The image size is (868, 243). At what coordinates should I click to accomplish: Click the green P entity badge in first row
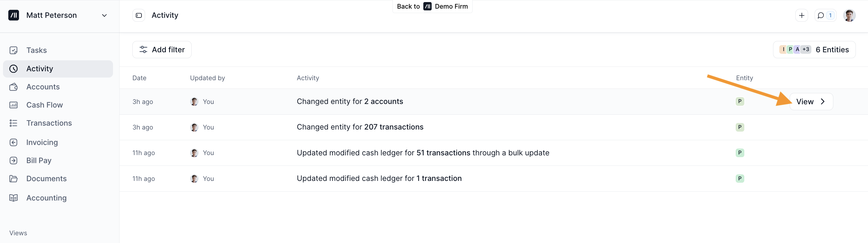point(740,102)
